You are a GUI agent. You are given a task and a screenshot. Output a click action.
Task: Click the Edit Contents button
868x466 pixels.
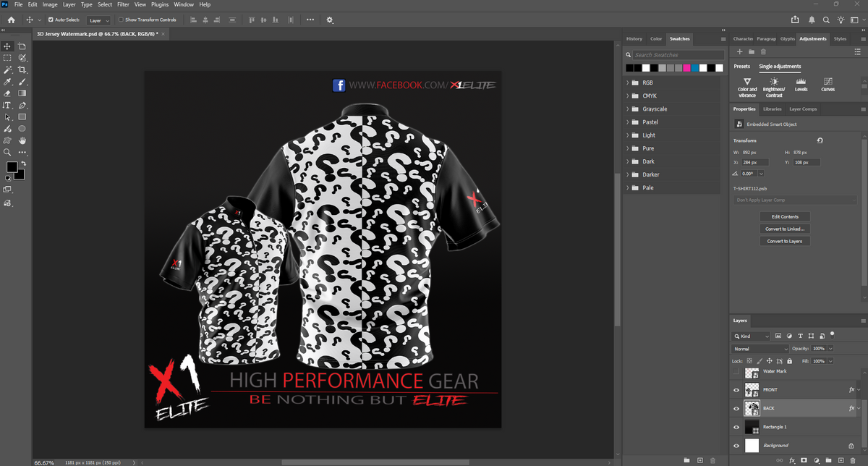(786, 216)
